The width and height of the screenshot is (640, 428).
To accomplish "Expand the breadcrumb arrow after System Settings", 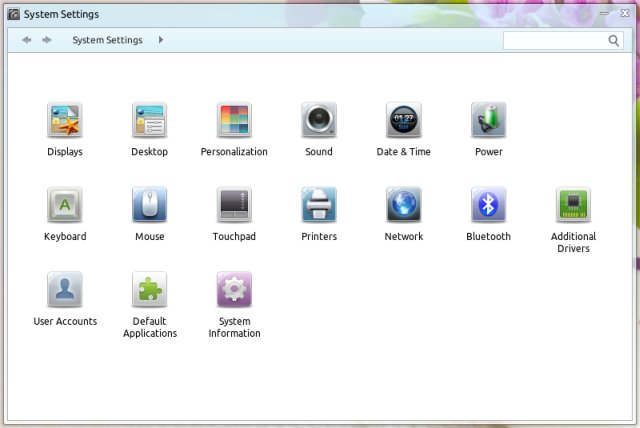I will coord(161,40).
